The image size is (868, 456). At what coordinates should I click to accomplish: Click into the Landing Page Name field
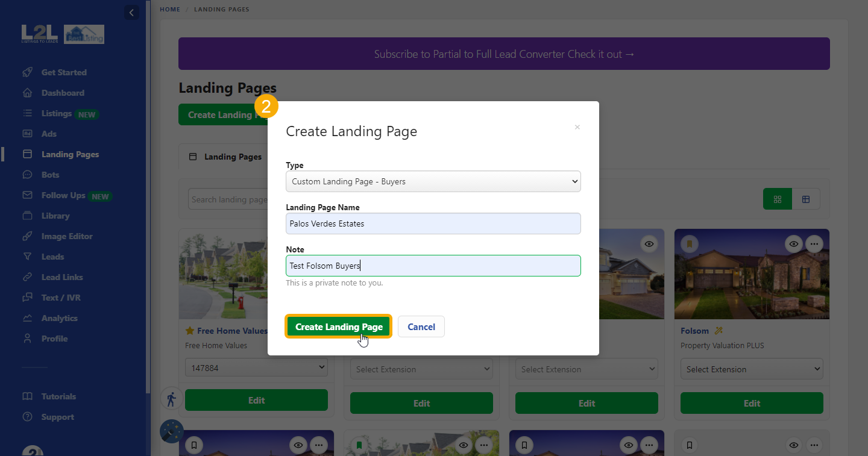[433, 223]
